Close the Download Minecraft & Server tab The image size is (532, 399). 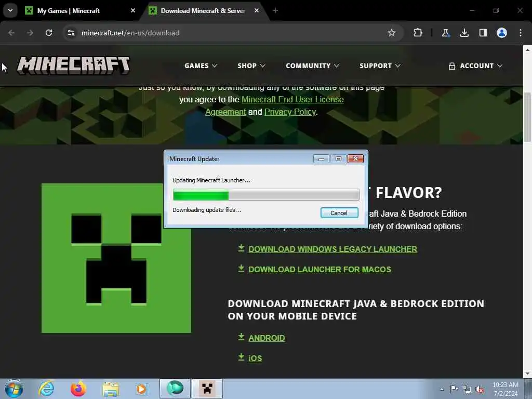point(257,10)
